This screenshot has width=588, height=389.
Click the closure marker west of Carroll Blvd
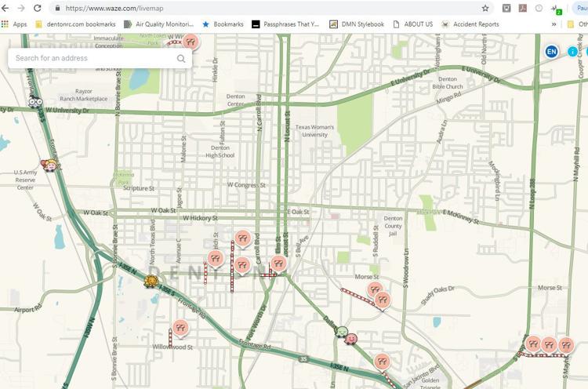coord(242,266)
